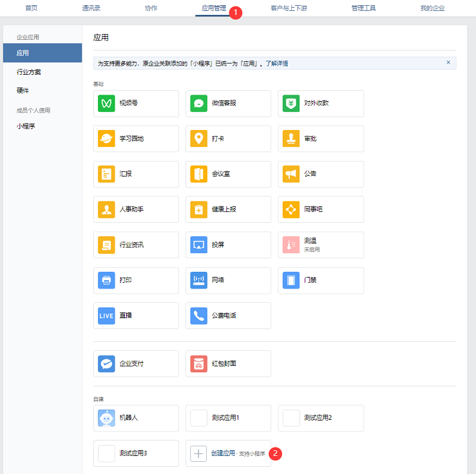
Task: Open the 视频号 app icon
Action: click(x=106, y=103)
